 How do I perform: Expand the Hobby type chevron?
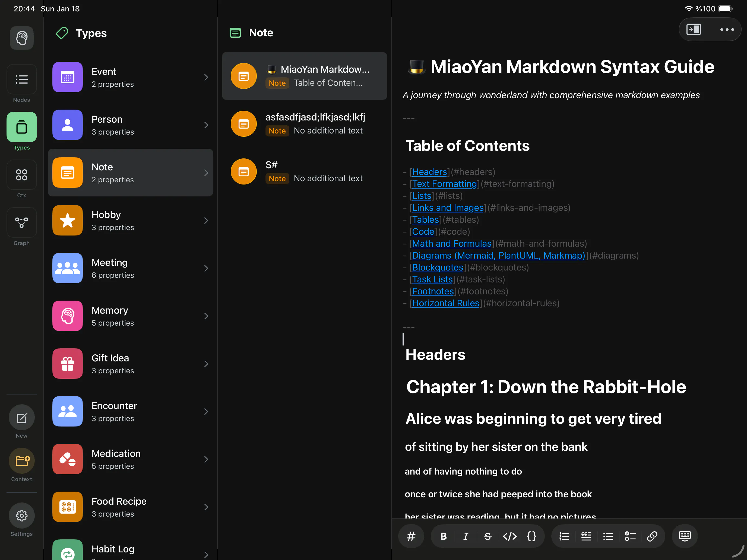[206, 221]
